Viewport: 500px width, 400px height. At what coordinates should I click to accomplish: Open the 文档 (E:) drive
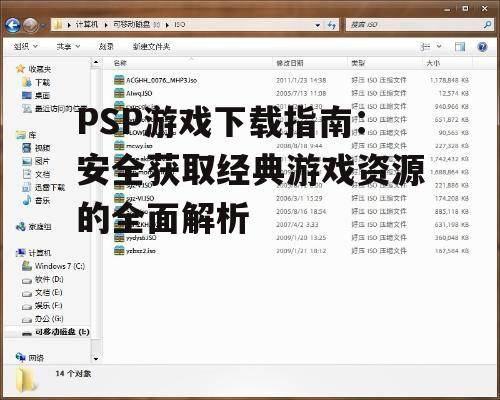click(x=49, y=292)
